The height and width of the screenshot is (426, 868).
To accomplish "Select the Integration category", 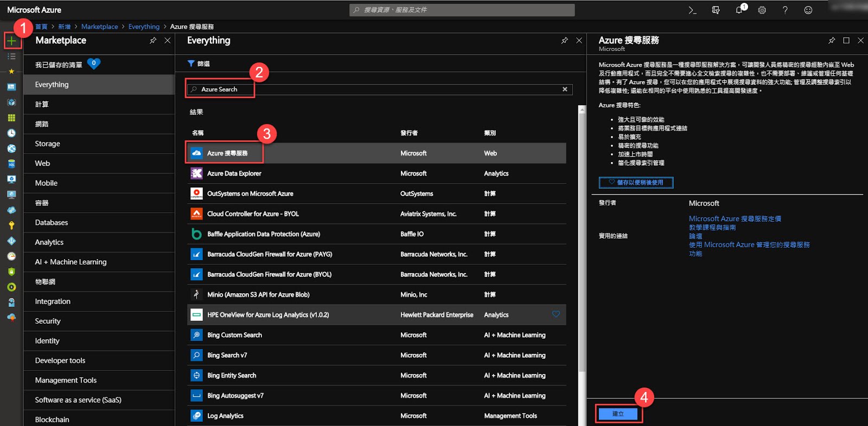I will [99, 301].
